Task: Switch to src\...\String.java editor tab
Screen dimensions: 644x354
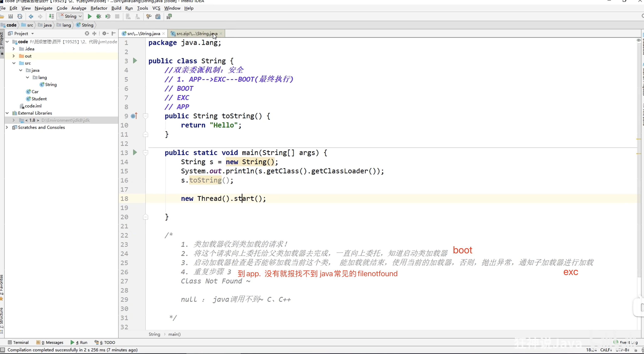Action: pyautogui.click(x=143, y=33)
